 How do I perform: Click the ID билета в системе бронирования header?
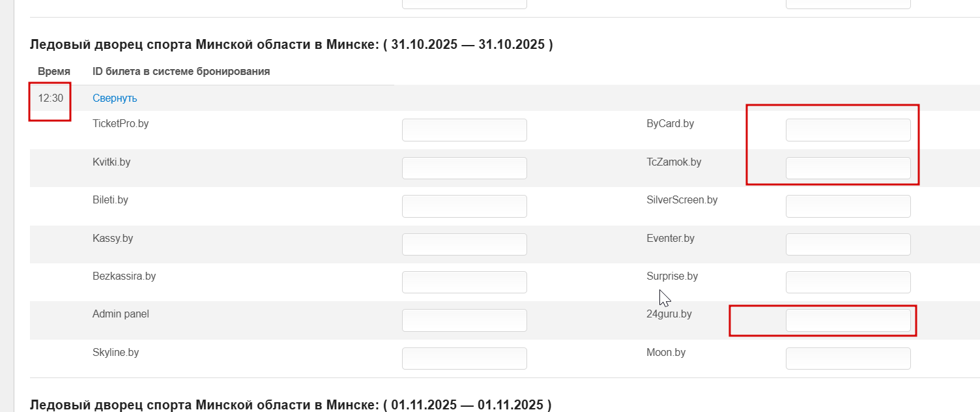181,71
